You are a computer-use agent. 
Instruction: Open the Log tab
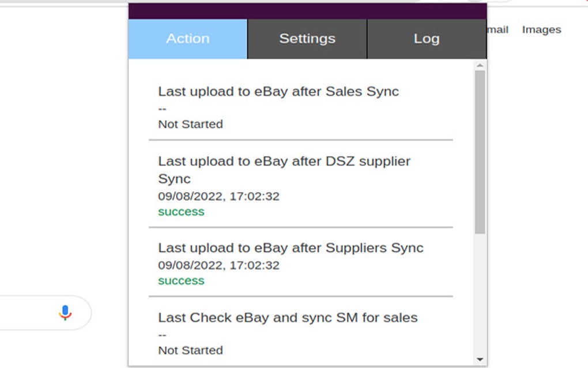pyautogui.click(x=427, y=39)
